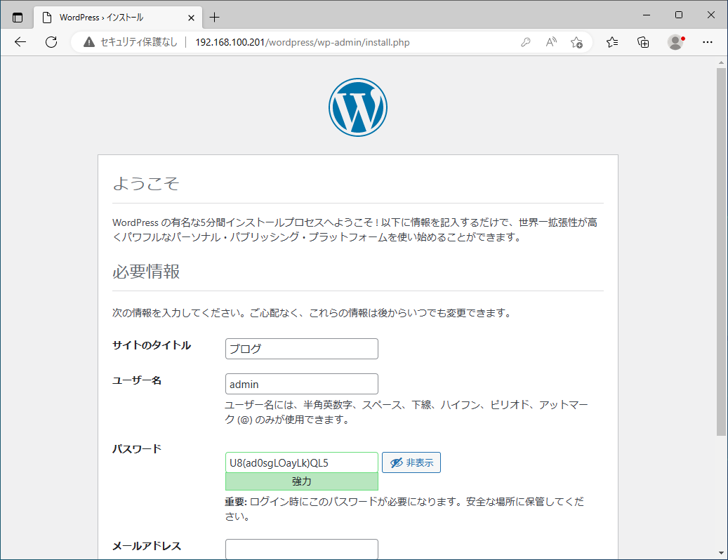The height and width of the screenshot is (560, 728).
Task: Open the Read Aloud icon in address bar
Action: point(551,42)
